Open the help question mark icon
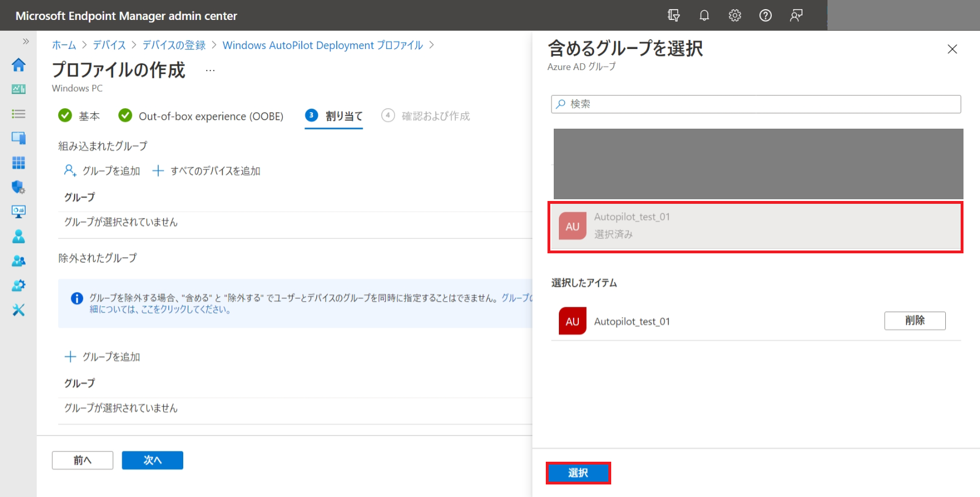980x497 pixels. (x=765, y=15)
